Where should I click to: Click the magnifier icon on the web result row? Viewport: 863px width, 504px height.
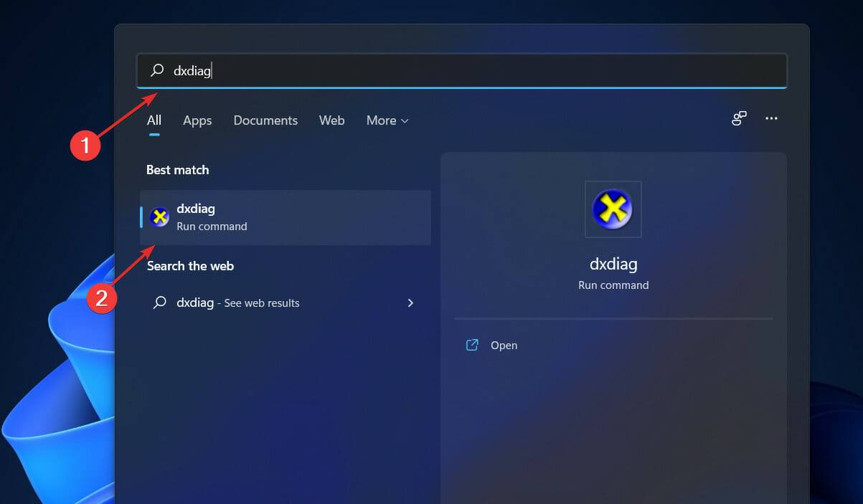click(x=159, y=303)
